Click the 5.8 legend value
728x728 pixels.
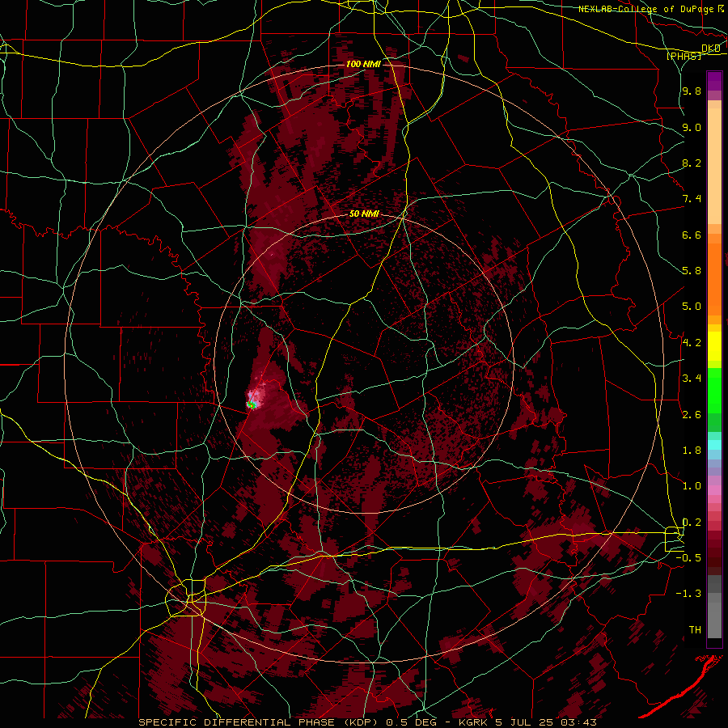coord(692,271)
